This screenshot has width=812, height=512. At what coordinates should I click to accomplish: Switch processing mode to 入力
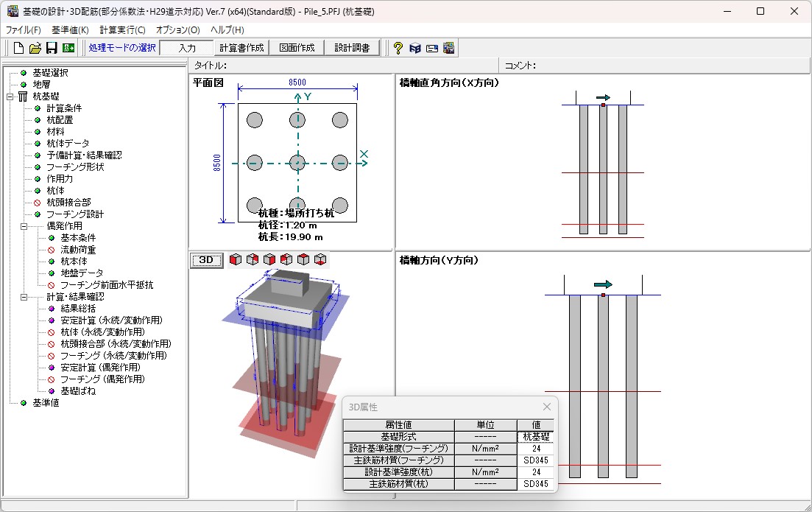187,48
